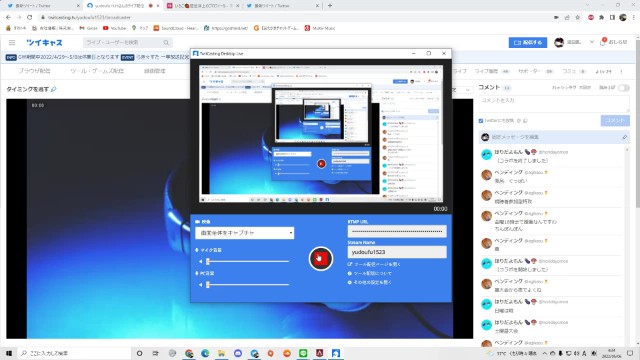Expand the capture source dropdown
640x360 pixels.
(244, 233)
